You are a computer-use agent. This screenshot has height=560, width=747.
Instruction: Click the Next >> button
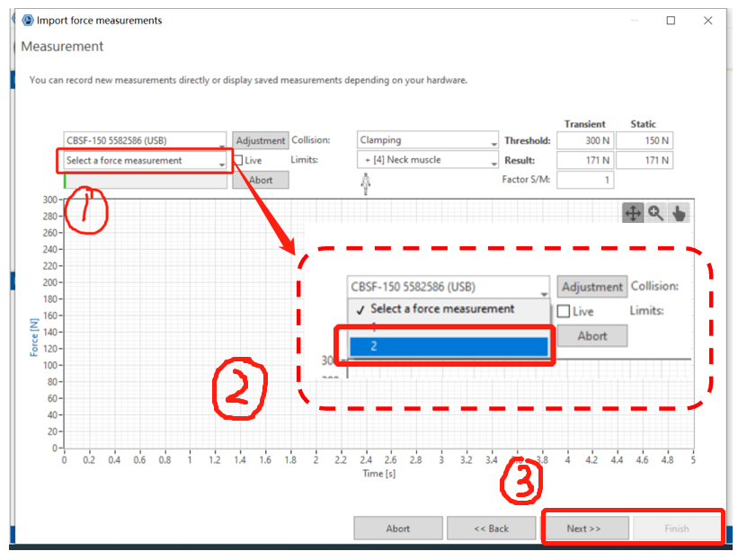[583, 529]
